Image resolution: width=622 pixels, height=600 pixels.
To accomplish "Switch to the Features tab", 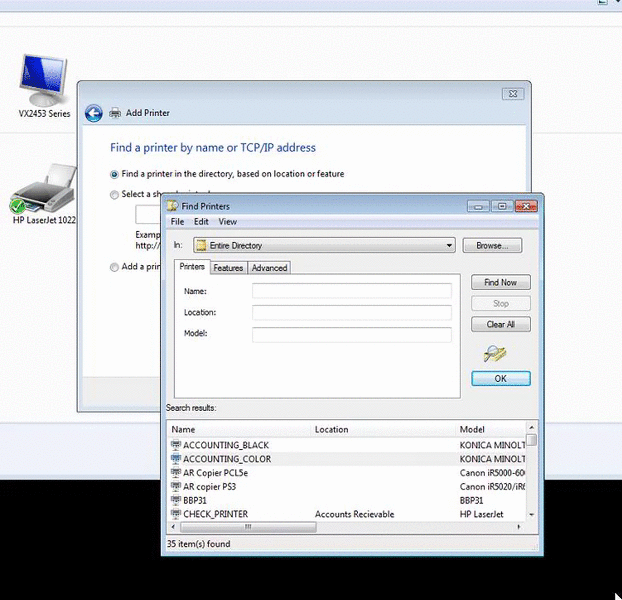I will [228, 268].
